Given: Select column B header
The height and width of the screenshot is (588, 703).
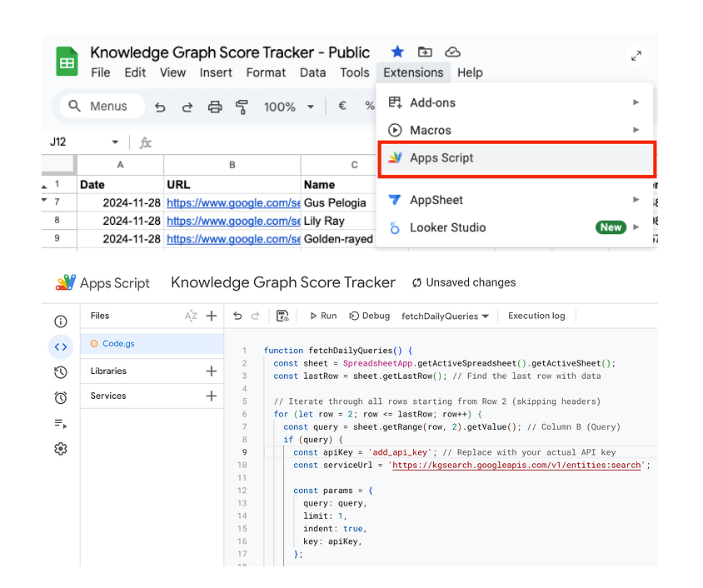Looking at the screenshot, I should coord(232,165).
